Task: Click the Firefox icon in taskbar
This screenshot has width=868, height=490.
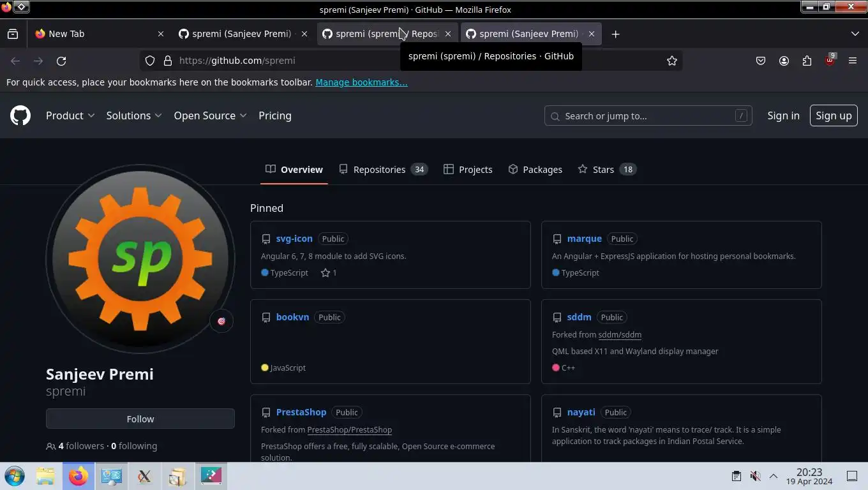Action: tap(78, 476)
